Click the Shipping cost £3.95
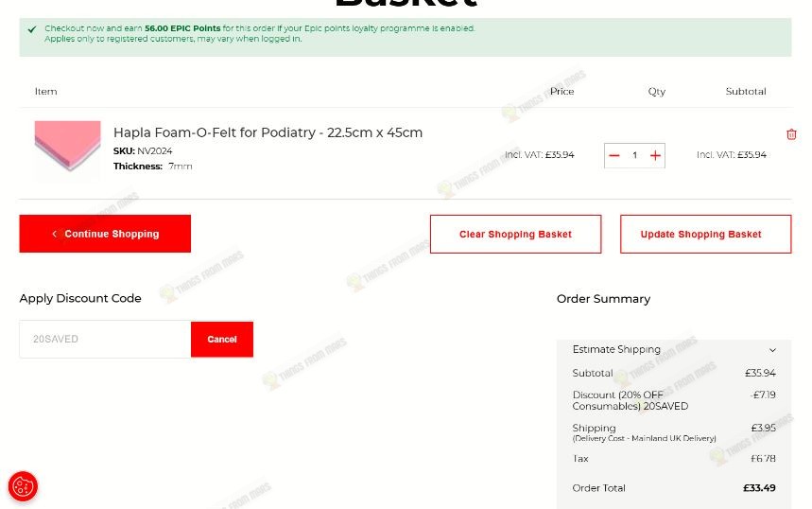 pyautogui.click(x=764, y=428)
